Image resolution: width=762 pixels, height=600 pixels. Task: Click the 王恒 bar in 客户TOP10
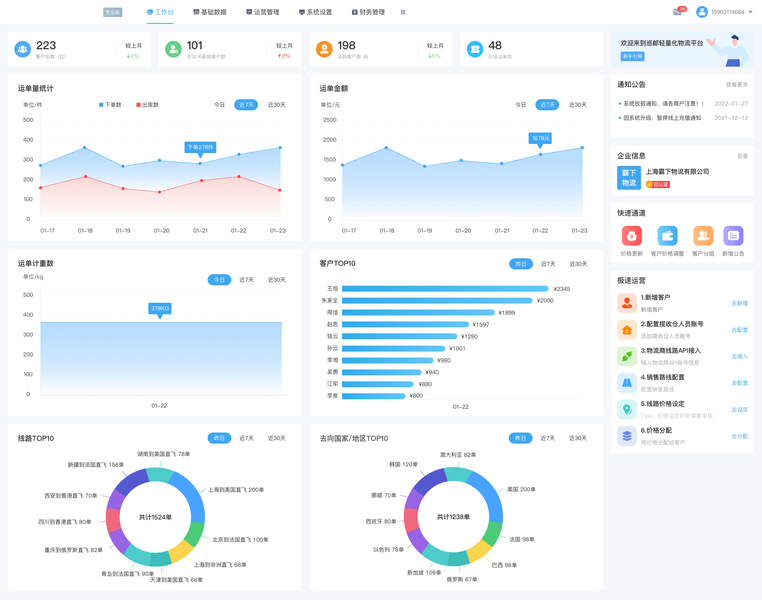point(445,289)
